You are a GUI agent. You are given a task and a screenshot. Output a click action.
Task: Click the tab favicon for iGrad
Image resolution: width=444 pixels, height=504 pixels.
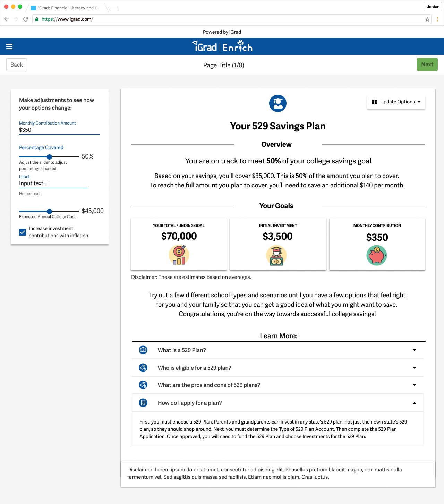tap(33, 8)
